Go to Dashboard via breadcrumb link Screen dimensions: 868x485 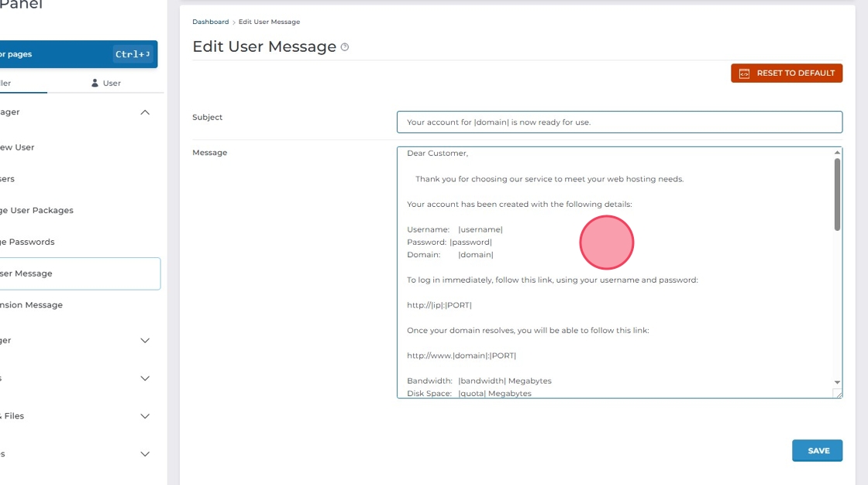tap(210, 22)
